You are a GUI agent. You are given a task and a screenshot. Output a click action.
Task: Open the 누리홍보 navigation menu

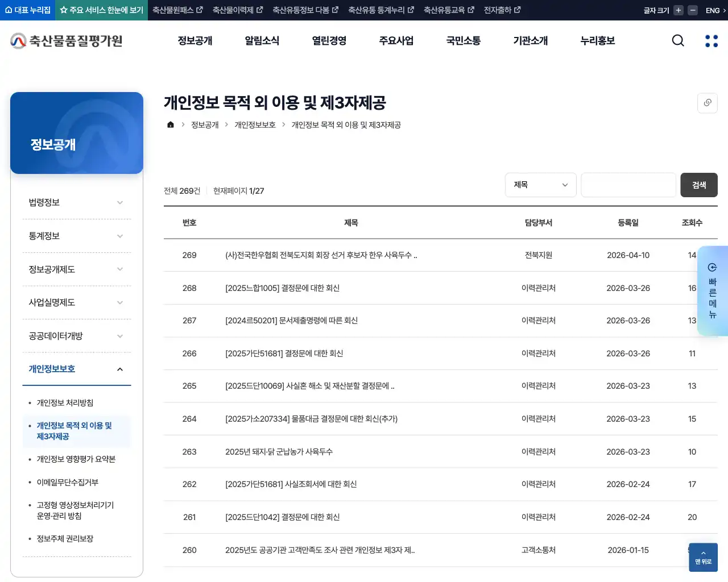tap(597, 40)
